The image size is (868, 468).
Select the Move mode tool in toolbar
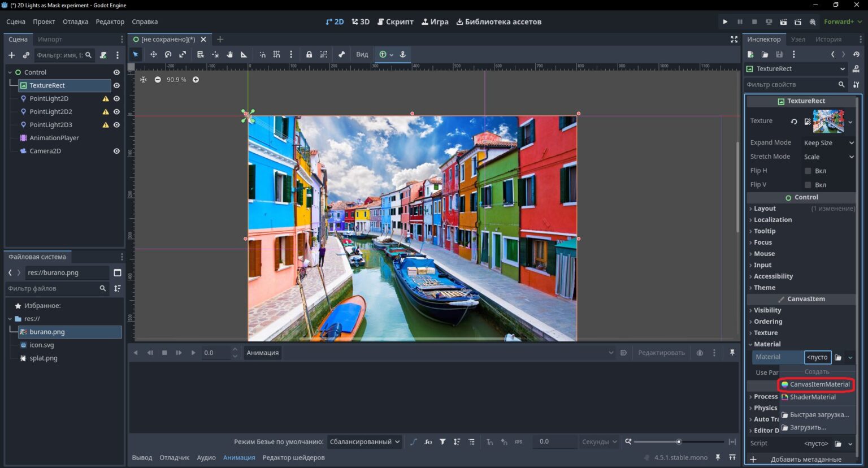click(x=153, y=54)
